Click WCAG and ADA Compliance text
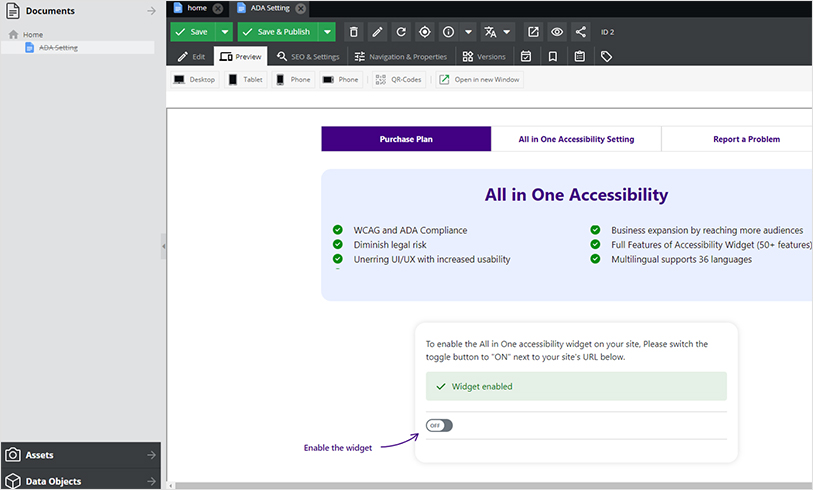This screenshot has width=813, height=490. 410,230
